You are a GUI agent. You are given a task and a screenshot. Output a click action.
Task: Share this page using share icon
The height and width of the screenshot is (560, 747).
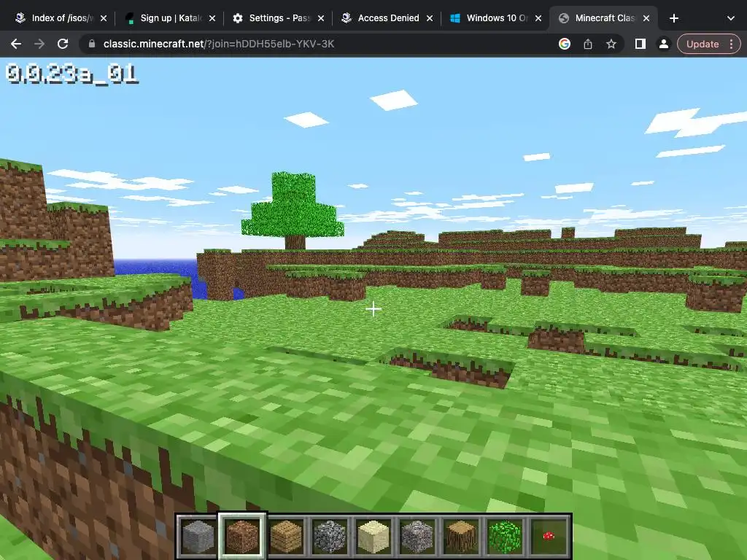pyautogui.click(x=588, y=44)
